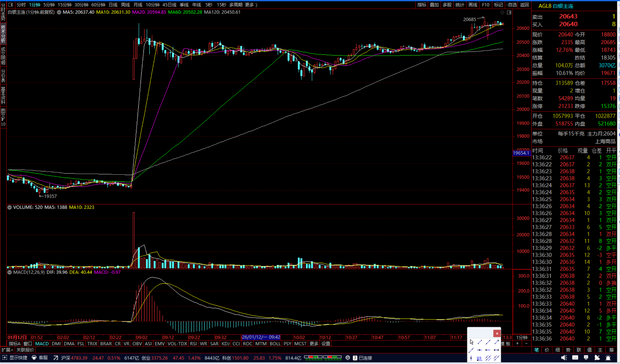Screen dimensions: 620x364
Task: Click the satellite dish connection icon
Action: coord(597,358)
